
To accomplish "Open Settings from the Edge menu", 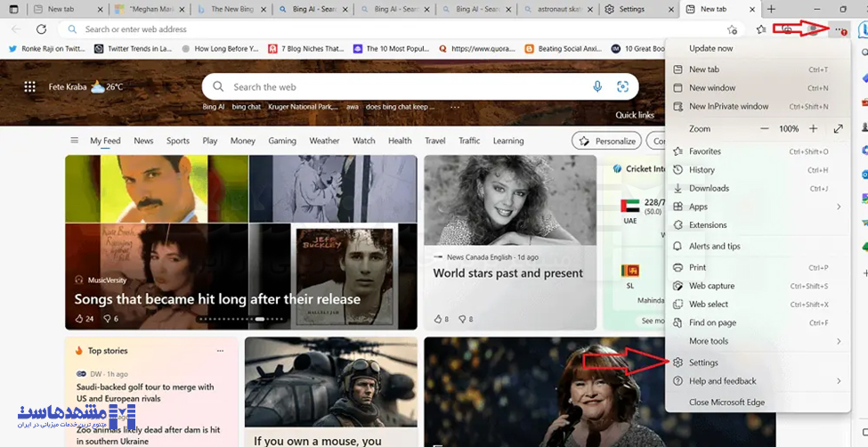I will [703, 362].
